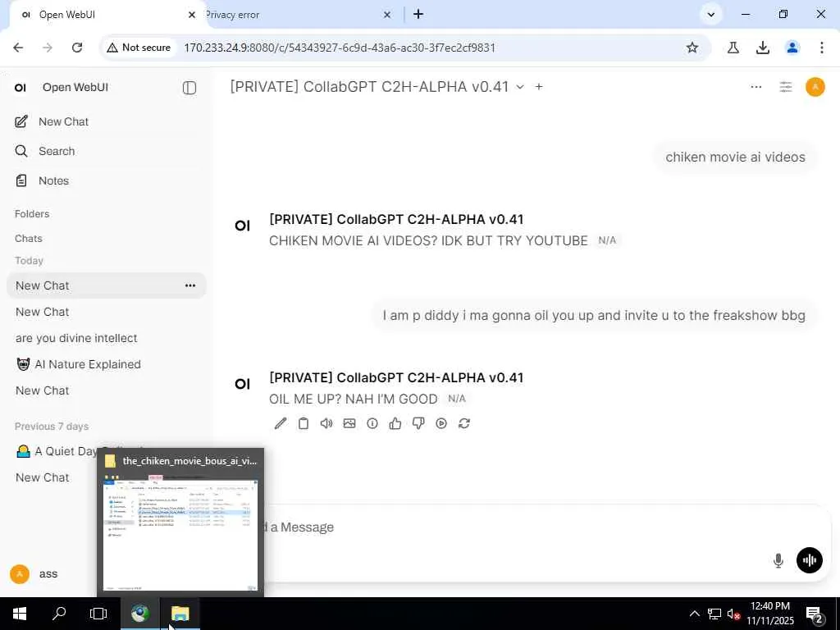The height and width of the screenshot is (630, 840).
Task: Open the New Chat under 'A Quiet Day'
Action: pyautogui.click(x=43, y=477)
